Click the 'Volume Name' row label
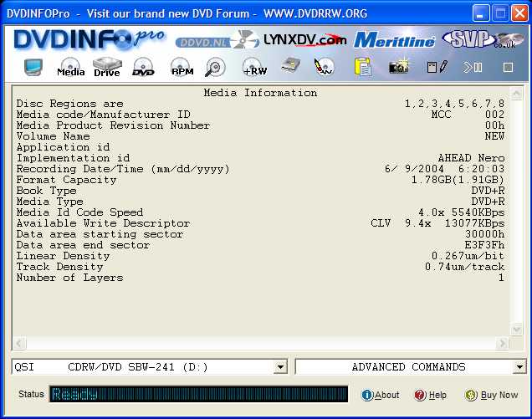 pos(54,136)
